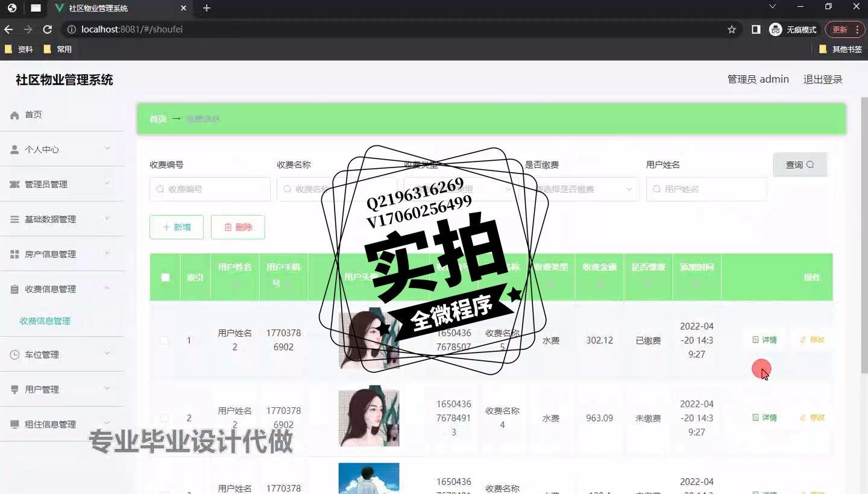The height and width of the screenshot is (494, 868).
Task: Click the 房产信息管理 grid icon
Action: [15, 254]
